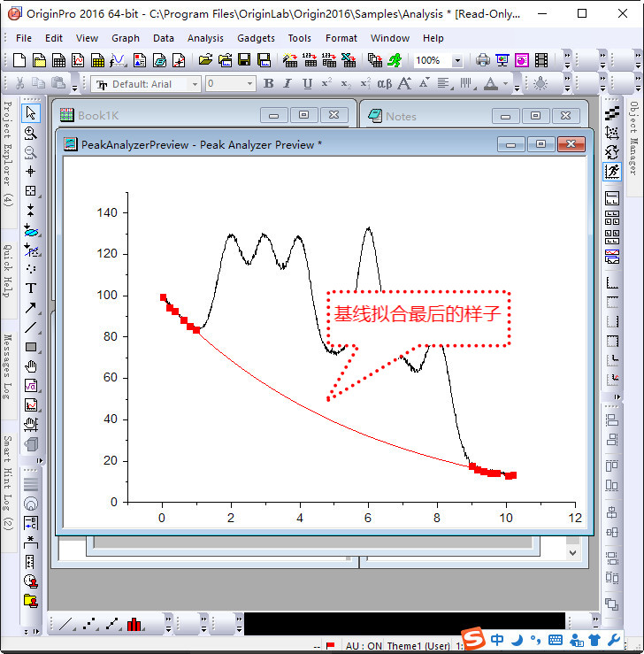Select the Pointer tool in the tools toolbar
Screen dimensions: 644x654
(x=31, y=113)
